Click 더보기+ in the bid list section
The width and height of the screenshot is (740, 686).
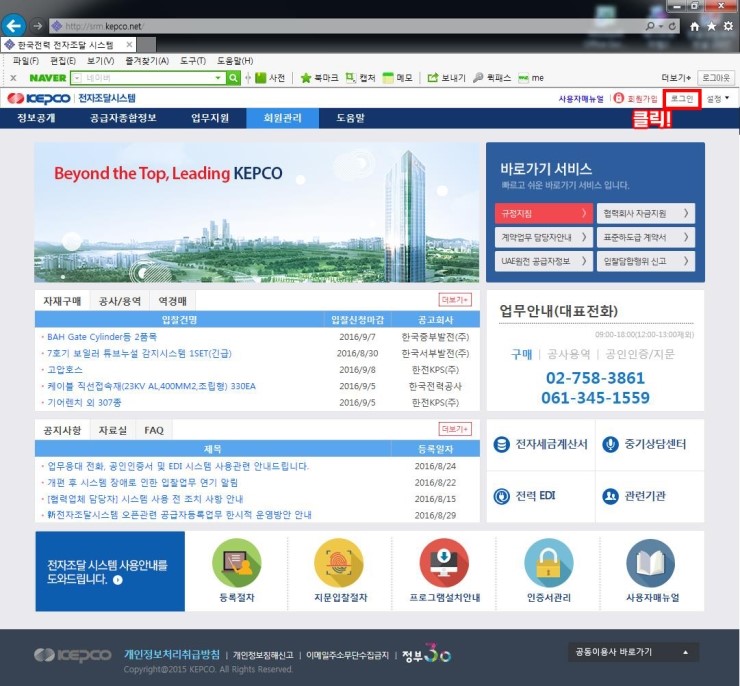[455, 300]
